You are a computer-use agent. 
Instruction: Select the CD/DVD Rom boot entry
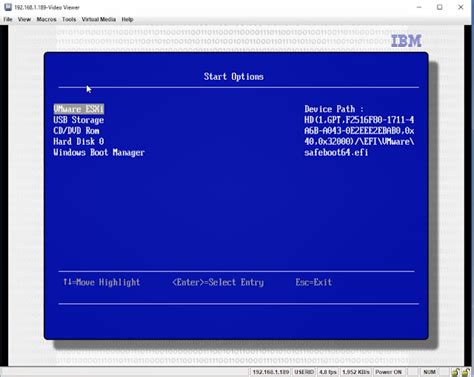(76, 131)
